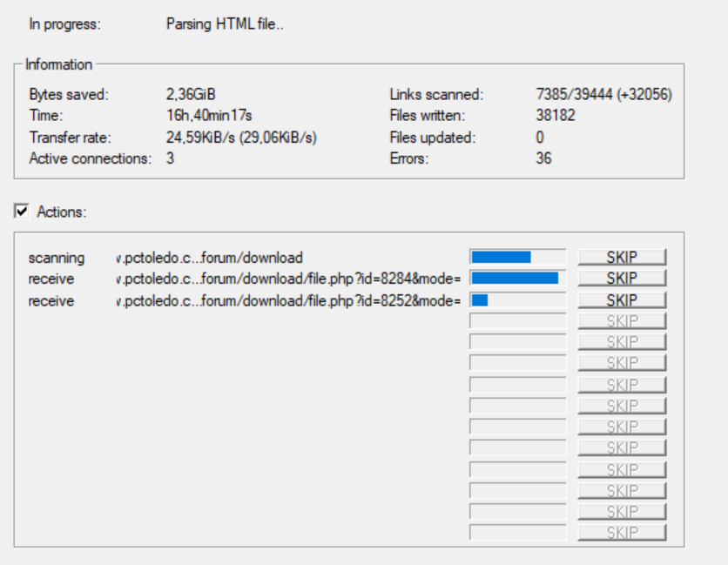Skip the file.php id=8284 download
728x565 pixels.
point(622,279)
